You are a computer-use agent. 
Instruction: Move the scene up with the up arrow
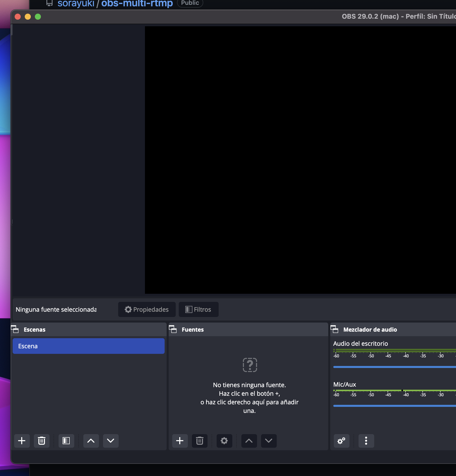click(x=91, y=441)
